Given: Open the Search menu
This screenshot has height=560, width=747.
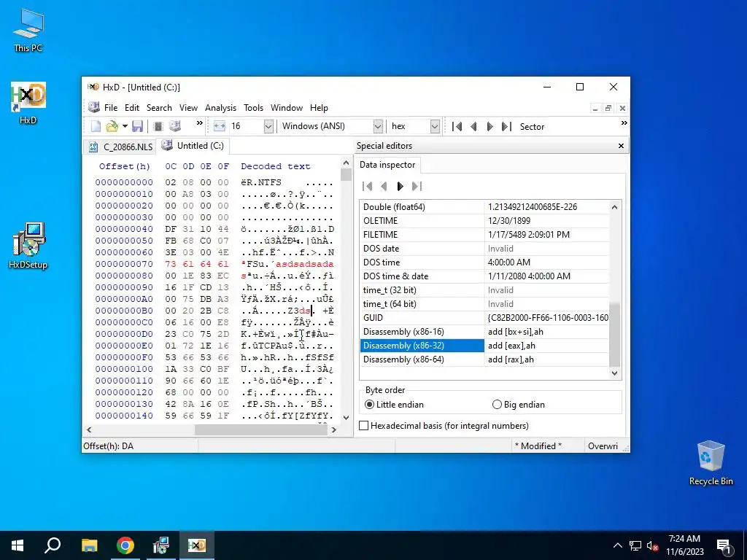Looking at the screenshot, I should tap(159, 108).
